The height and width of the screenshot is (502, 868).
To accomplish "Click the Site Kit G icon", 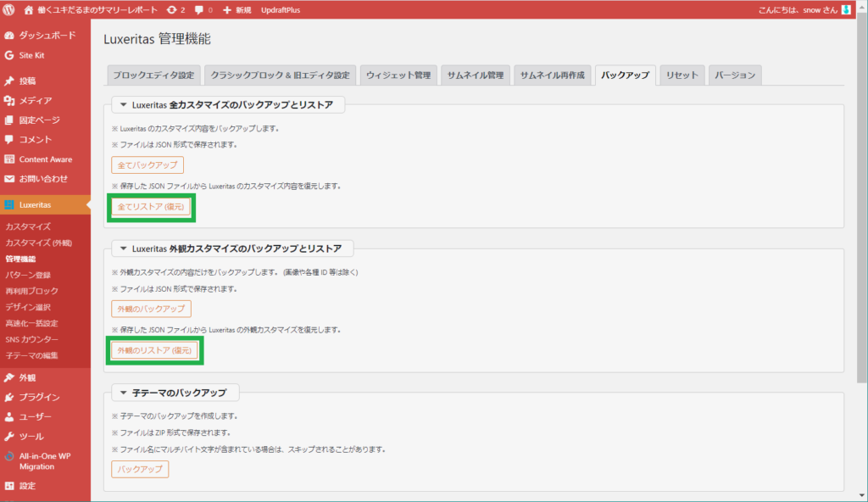I will tap(8, 55).
